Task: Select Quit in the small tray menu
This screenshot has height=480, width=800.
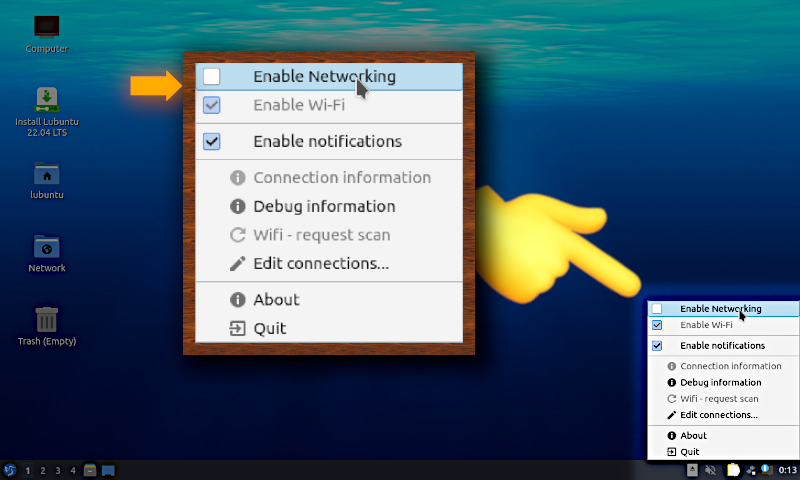Action: [x=723, y=451]
